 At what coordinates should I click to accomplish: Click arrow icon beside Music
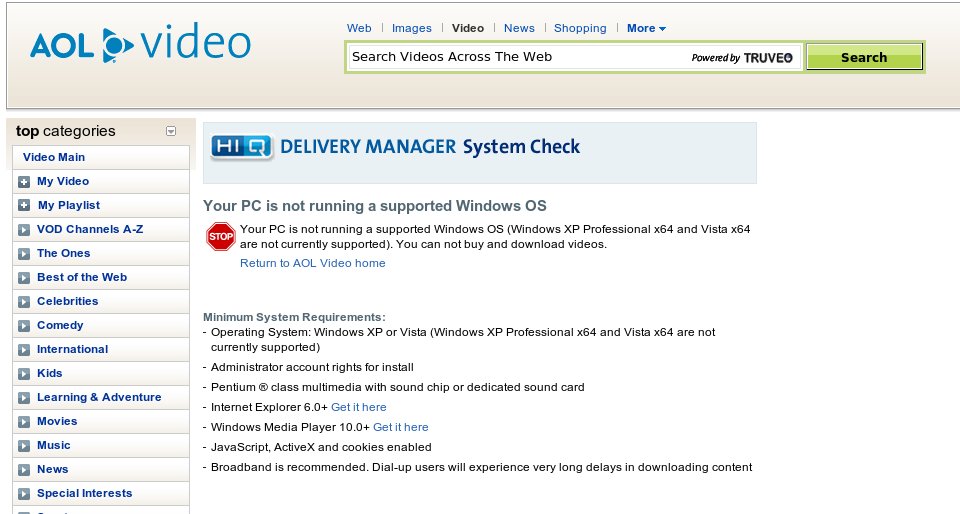tap(24, 445)
